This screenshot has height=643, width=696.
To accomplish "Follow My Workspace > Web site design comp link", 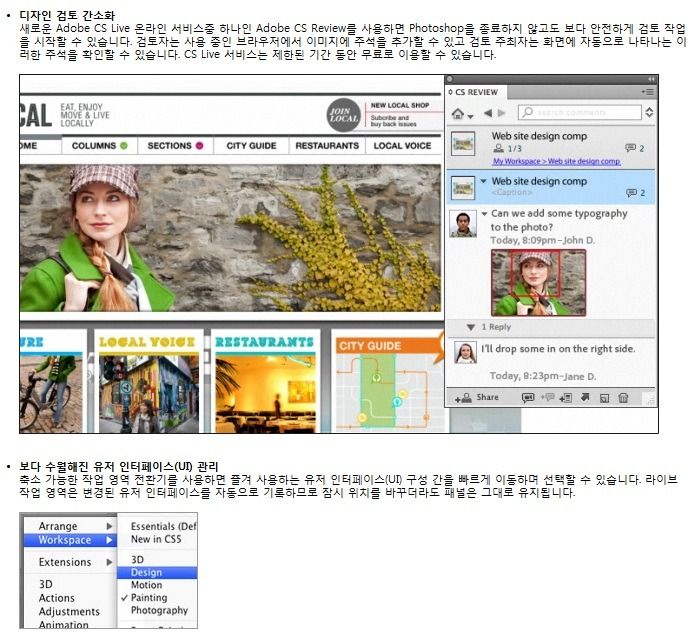I will [x=557, y=161].
